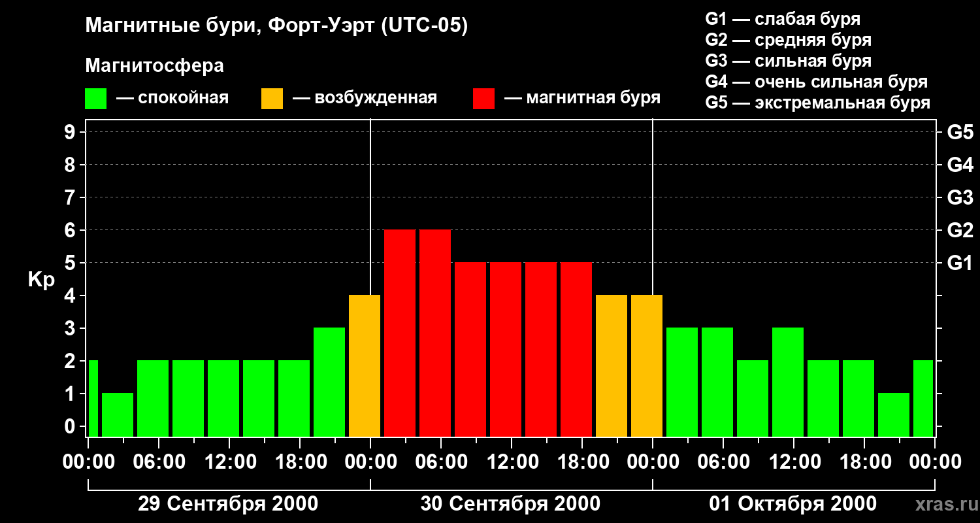
Task: Click the narrow Kp 2 bar at the chart's right edge
Action: click(923, 398)
